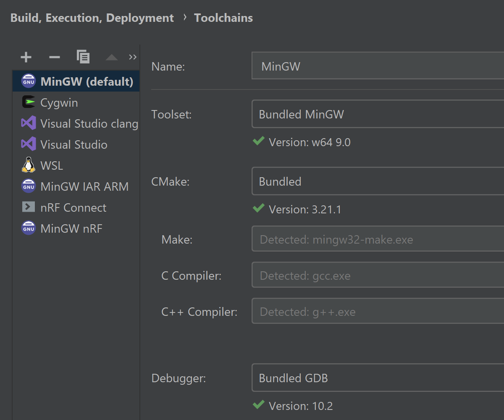Click Build, Execution, Deployment breadcrumb
This screenshot has width=504, height=420.
click(x=92, y=18)
